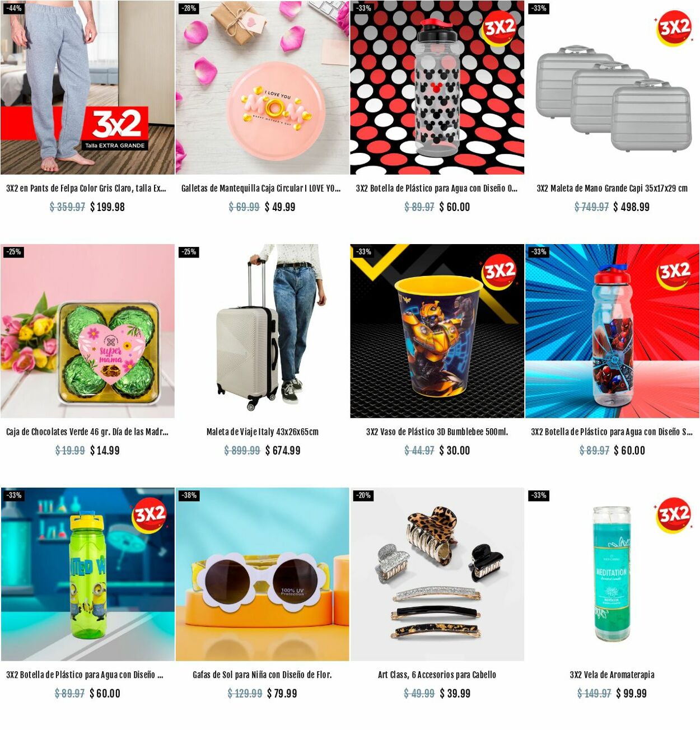Screen dimensions: 700x730
Task: Open the gray sweatpants product image
Action: (x=87, y=87)
